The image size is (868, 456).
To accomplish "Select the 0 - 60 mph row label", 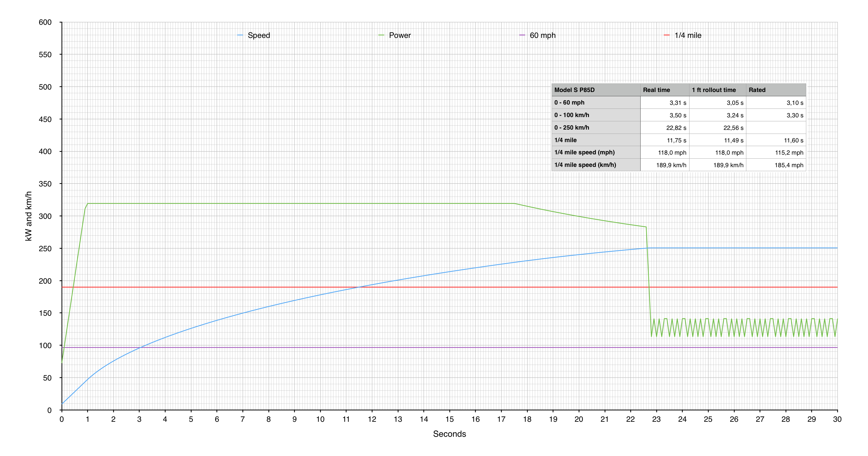I will click(x=569, y=102).
